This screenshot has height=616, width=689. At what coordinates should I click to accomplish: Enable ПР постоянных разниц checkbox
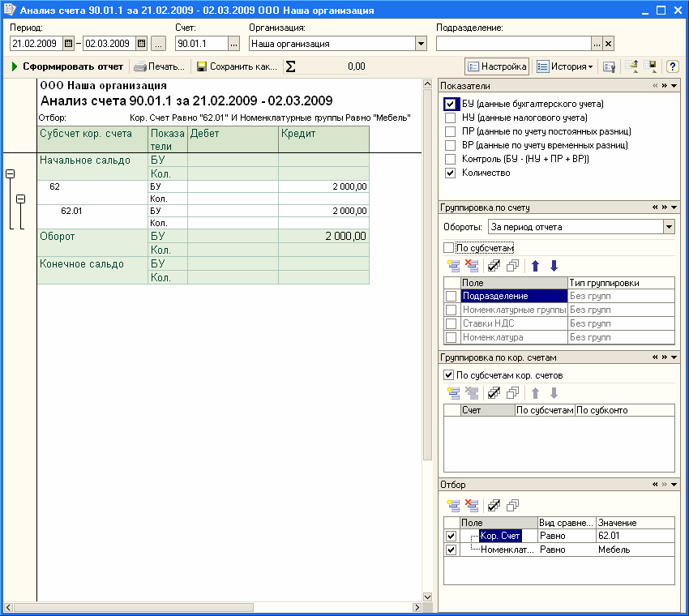tap(450, 131)
